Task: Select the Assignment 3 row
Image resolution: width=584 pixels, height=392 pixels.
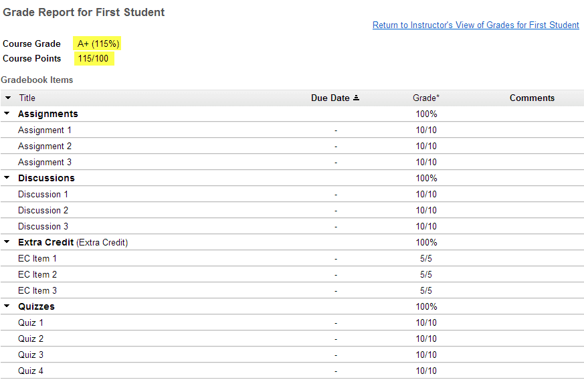Action: point(292,162)
